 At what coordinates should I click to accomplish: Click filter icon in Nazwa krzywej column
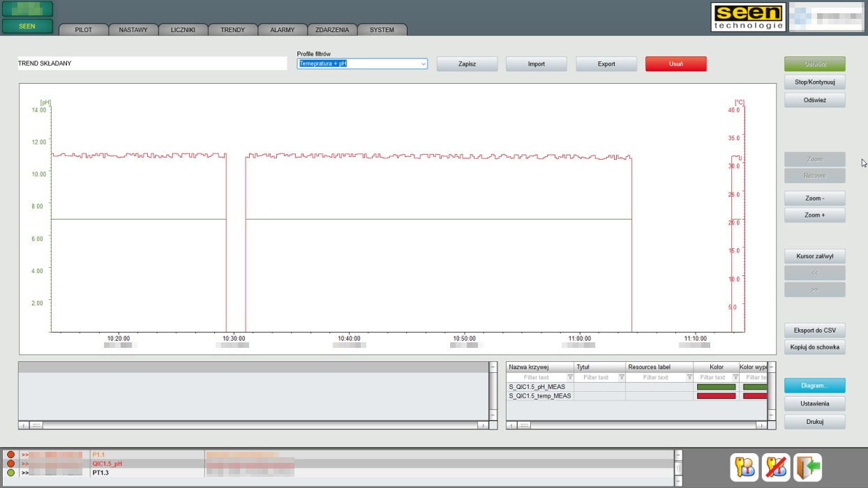569,377
